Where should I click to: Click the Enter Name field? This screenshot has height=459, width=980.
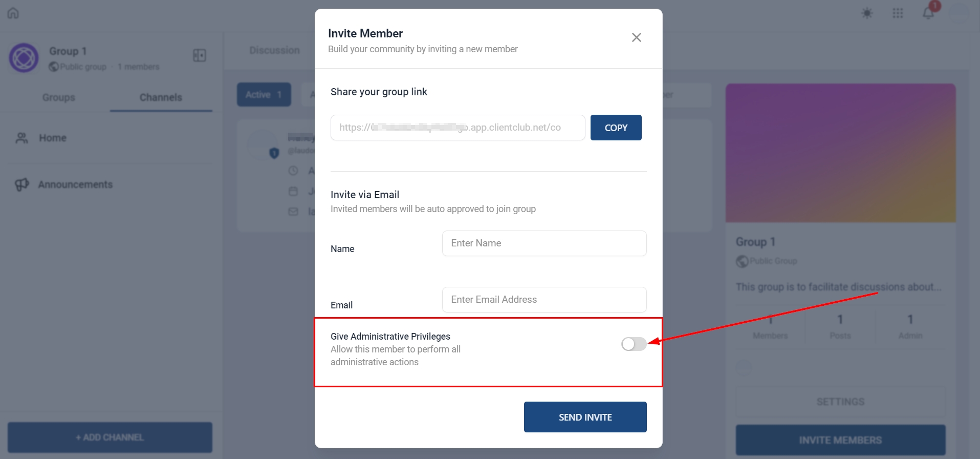(x=544, y=243)
